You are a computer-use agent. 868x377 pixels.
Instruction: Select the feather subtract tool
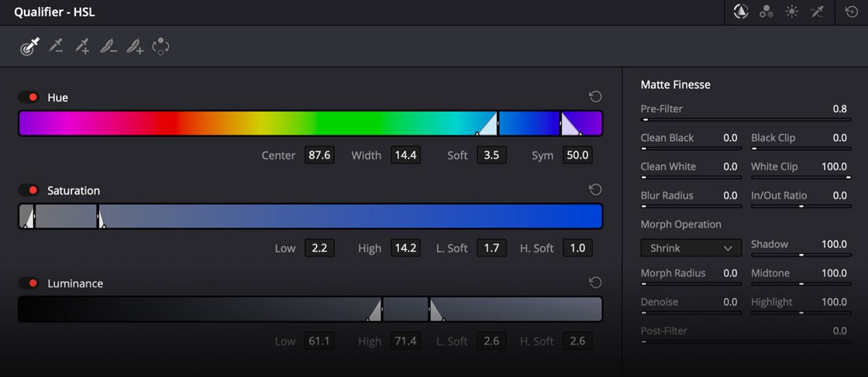pos(108,47)
